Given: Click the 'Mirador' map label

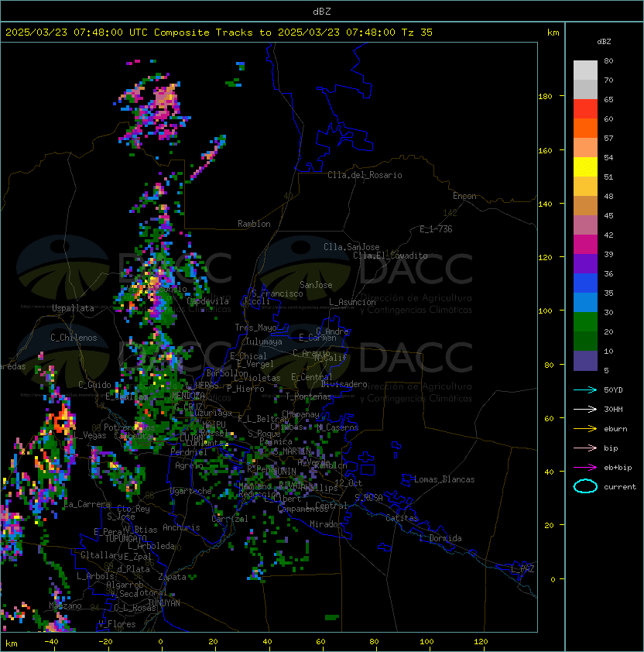Looking at the screenshot, I should click(326, 524).
